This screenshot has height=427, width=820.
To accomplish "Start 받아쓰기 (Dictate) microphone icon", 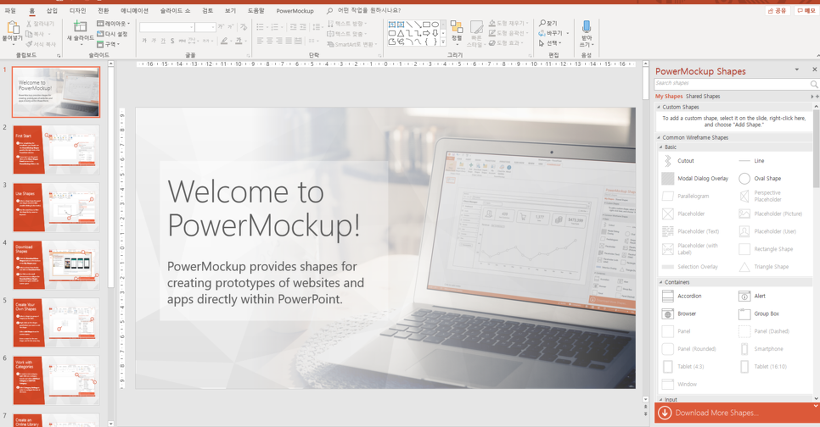I will pos(586,27).
